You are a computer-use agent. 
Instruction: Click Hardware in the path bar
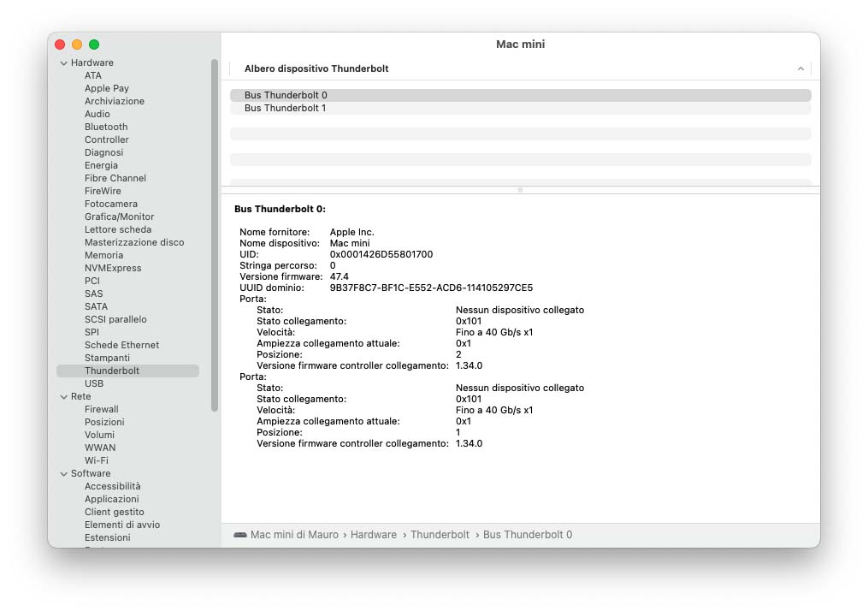(x=374, y=535)
